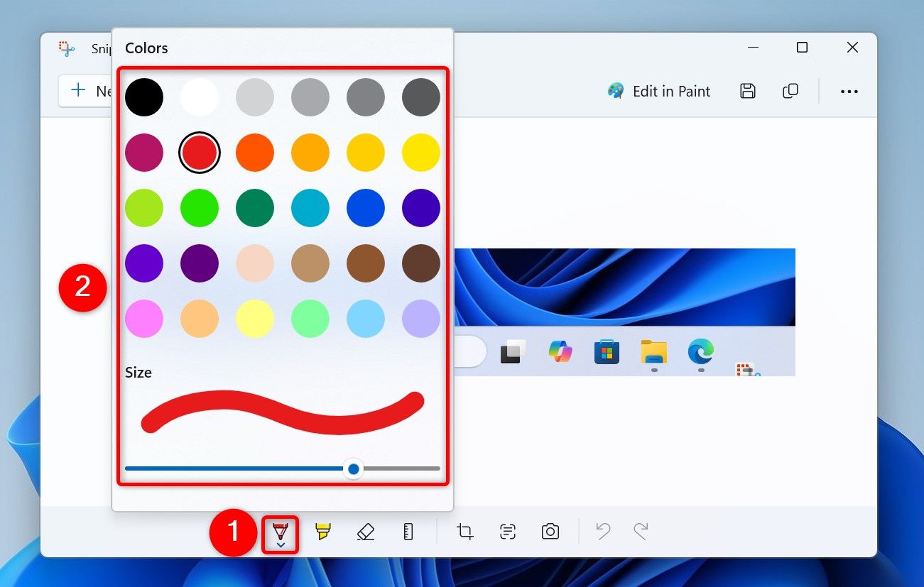The width and height of the screenshot is (924, 587).
Task: Select the crop tool
Action: [464, 531]
